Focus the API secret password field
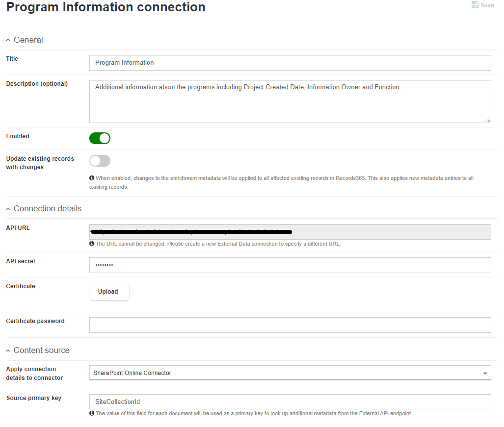504x427 pixels. click(290, 265)
